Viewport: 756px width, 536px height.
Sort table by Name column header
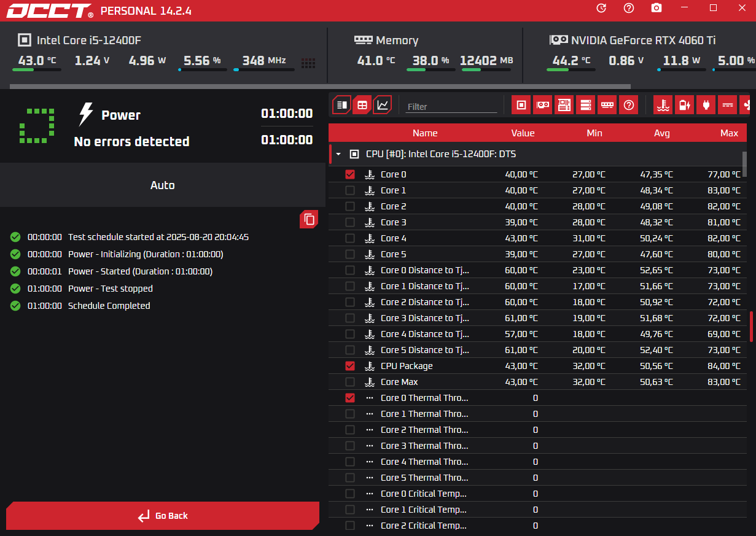pos(425,133)
